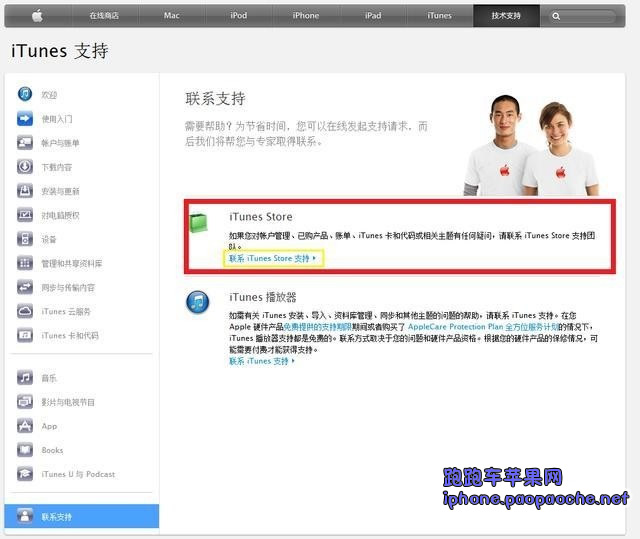Open the 免费提供的支持期限 link
640x539 pixels.
pos(318,327)
